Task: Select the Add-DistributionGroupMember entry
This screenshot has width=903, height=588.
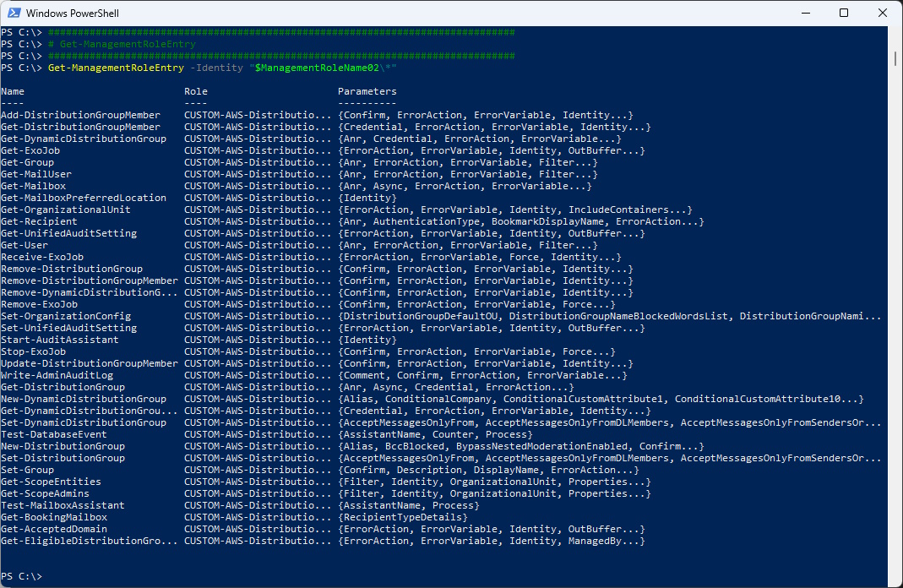Action: click(80, 115)
